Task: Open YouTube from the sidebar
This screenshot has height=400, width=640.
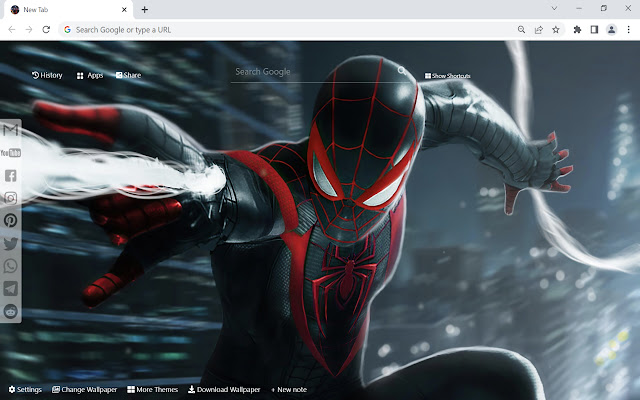Action: pos(11,153)
